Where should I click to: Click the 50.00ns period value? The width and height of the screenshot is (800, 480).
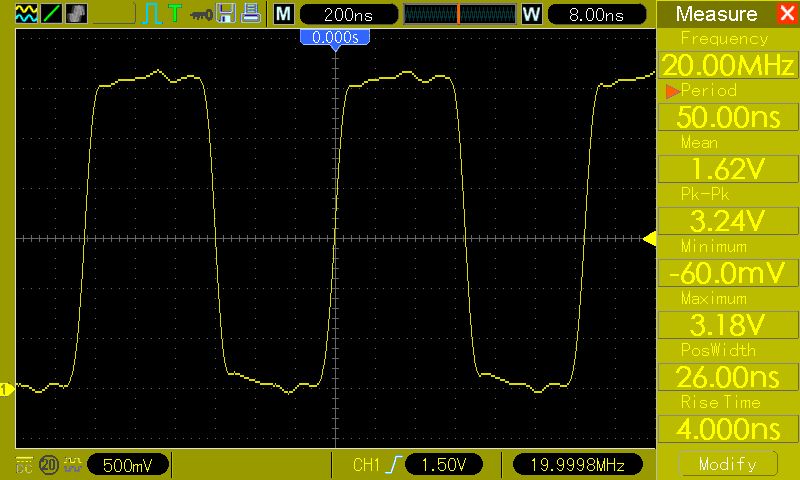click(728, 117)
